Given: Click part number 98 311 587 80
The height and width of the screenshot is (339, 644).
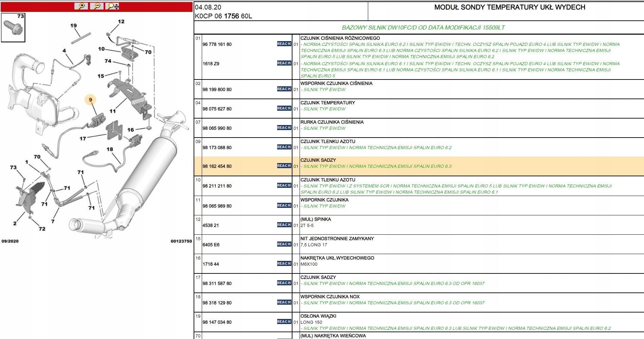Looking at the screenshot, I should tap(217, 284).
